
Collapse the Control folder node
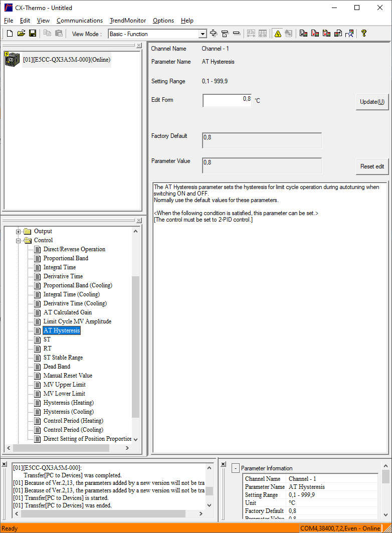pyautogui.click(x=19, y=241)
